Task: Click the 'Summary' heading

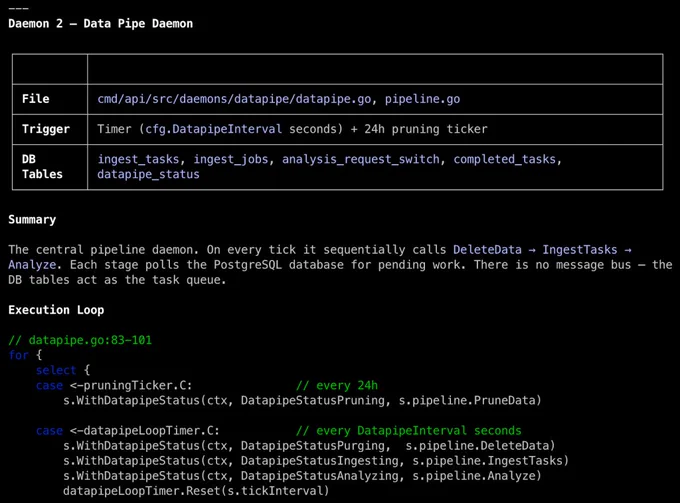Action: (32, 219)
